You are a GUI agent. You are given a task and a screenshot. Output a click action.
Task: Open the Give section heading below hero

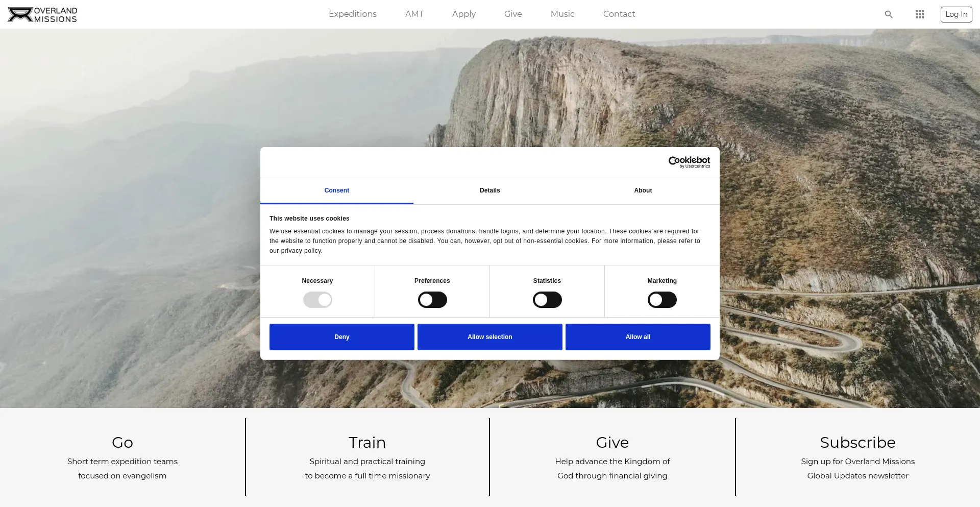[x=612, y=443]
